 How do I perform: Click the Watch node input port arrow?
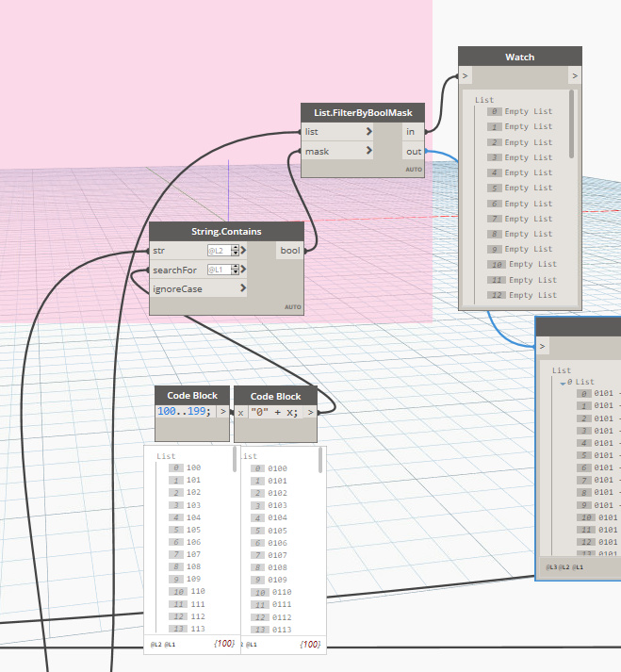point(465,75)
